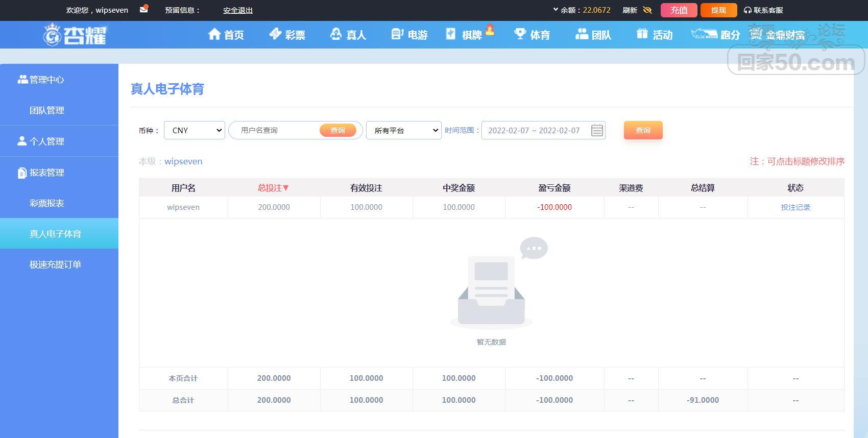Open 体育 in the main navigation
This screenshot has width=868, height=438.
tap(540, 35)
